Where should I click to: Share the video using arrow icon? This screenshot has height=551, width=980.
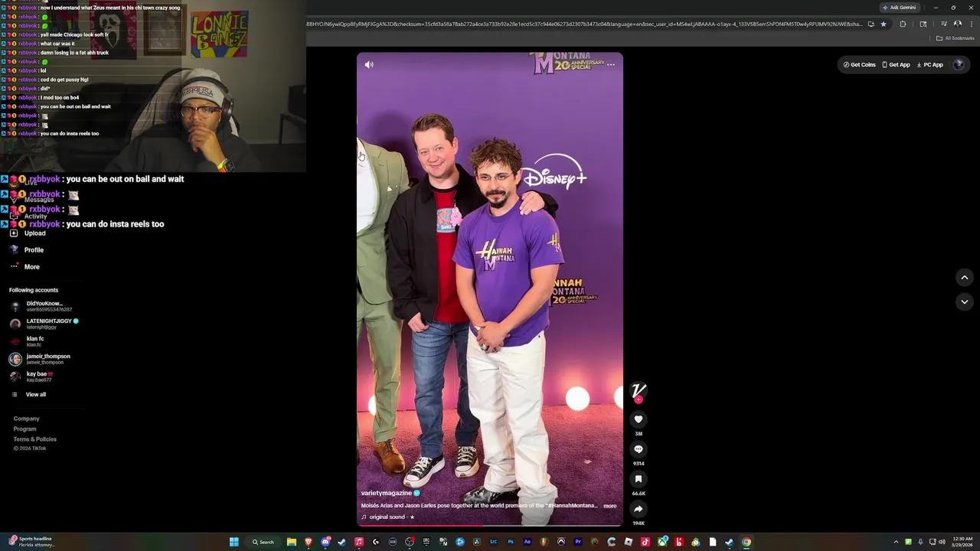[x=639, y=509]
